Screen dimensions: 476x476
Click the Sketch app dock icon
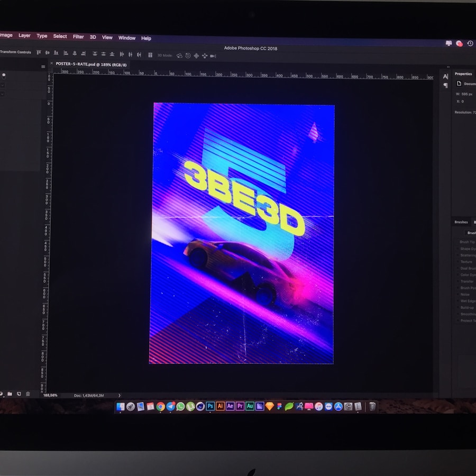pos(270,406)
